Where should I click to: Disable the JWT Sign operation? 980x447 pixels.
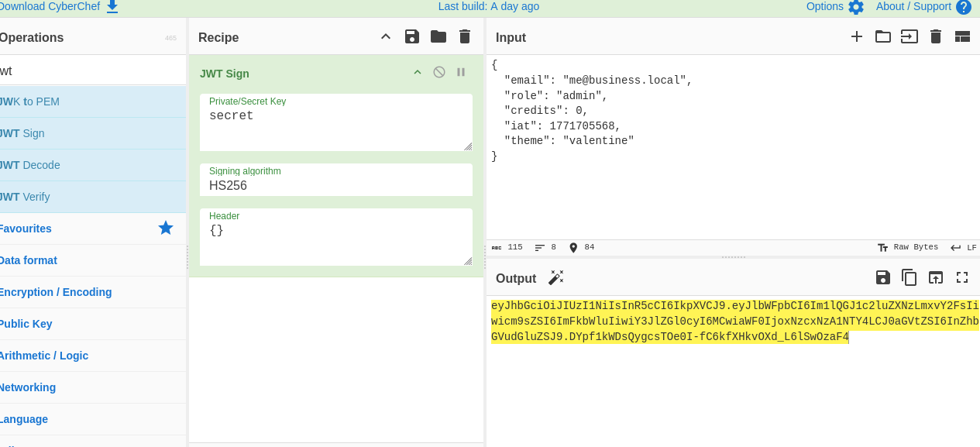[x=439, y=72]
